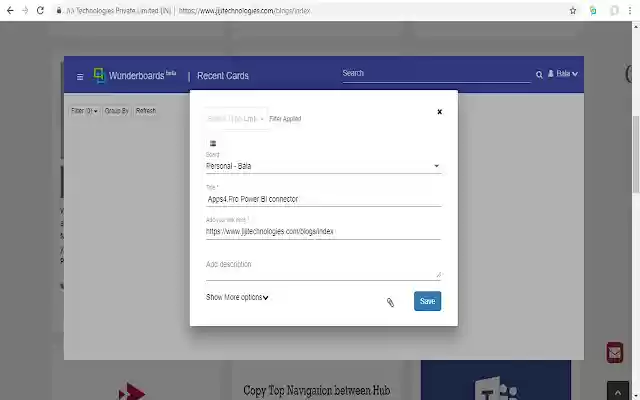Click the red mail icon on the page
This screenshot has height=400, width=640.
point(614,353)
